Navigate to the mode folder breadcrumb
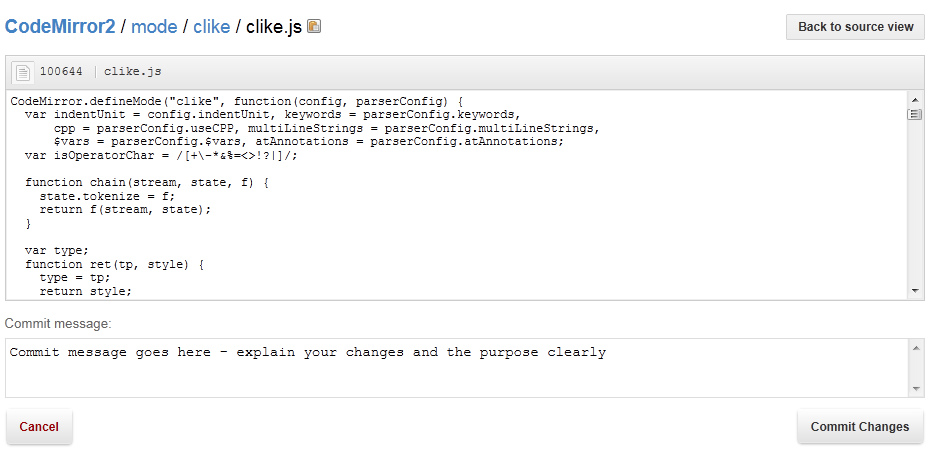 (154, 27)
